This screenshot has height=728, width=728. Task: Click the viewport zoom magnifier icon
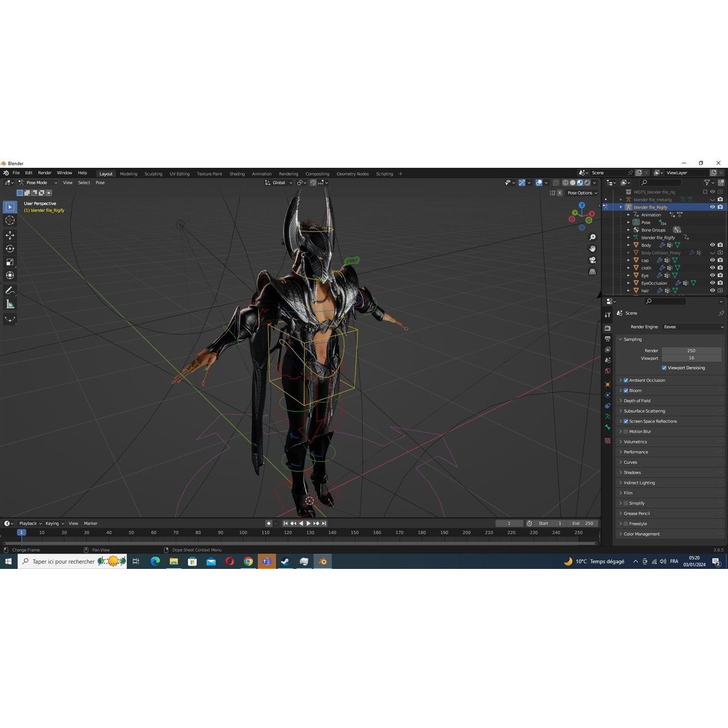[x=593, y=237]
